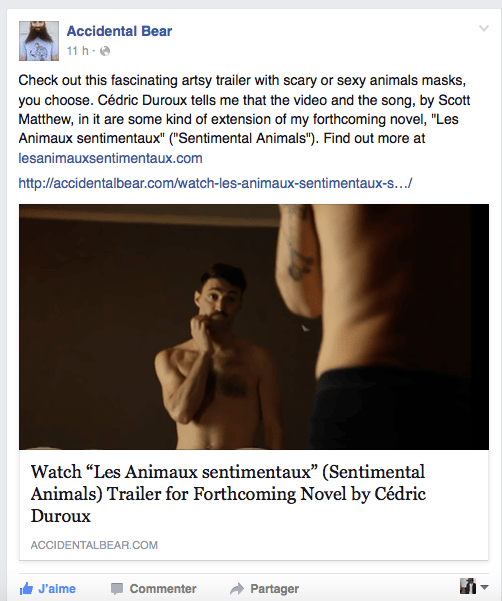The image size is (502, 601).
Task: Click the thumbs-up like icon
Action: pyautogui.click(x=26, y=588)
